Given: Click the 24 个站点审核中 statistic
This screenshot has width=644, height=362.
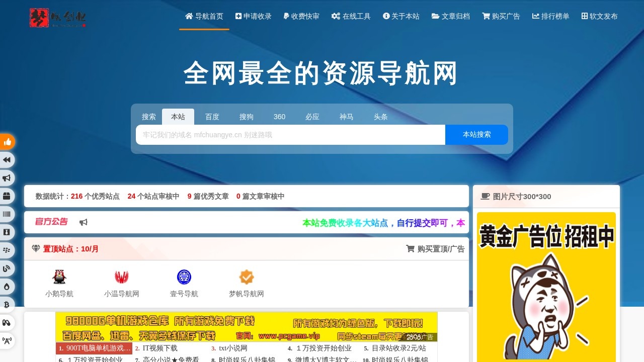Looking at the screenshot, I should [153, 196].
